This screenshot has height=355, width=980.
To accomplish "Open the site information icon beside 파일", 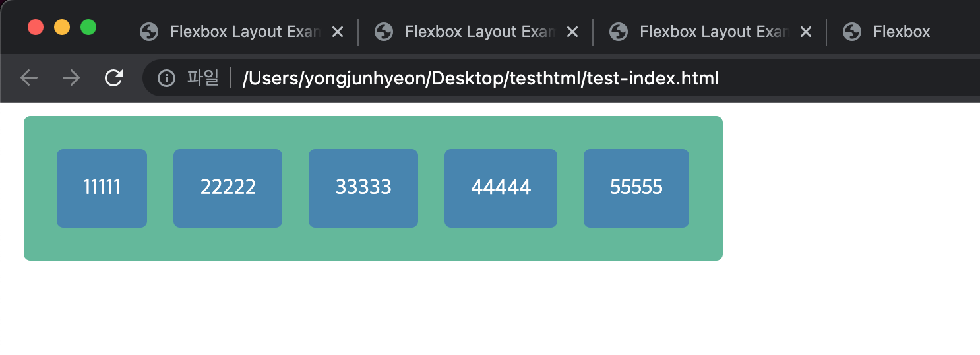I will coord(166,79).
